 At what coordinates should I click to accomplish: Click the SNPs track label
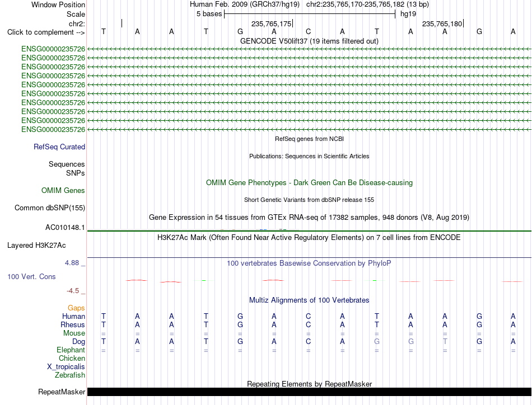click(76, 173)
